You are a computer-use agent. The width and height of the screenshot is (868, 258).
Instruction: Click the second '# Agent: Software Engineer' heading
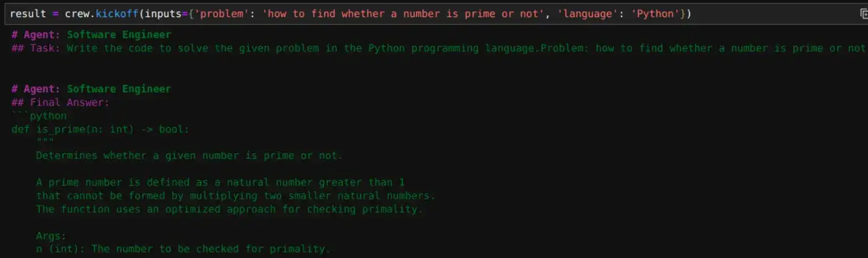pos(91,89)
